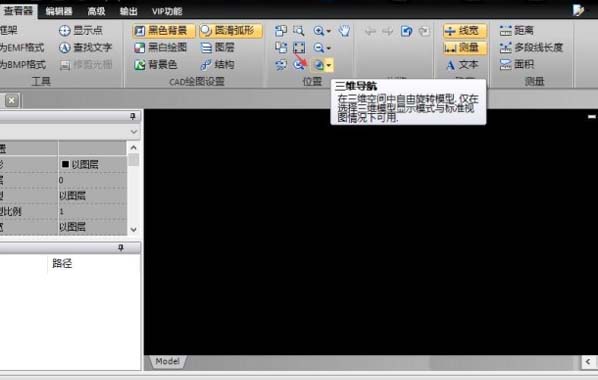This screenshot has width=598, height=380.
Task: Switch to the 编辑器 editor tab
Action: (x=59, y=11)
